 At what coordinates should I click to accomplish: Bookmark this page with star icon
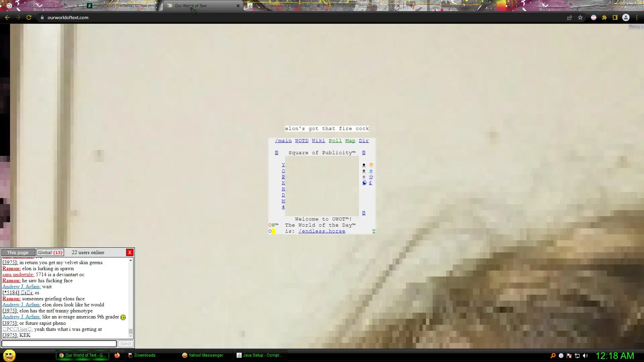580,17
